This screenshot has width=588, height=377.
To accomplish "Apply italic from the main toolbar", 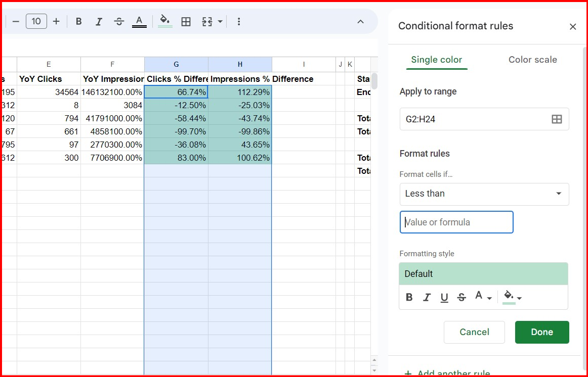I will click(99, 21).
